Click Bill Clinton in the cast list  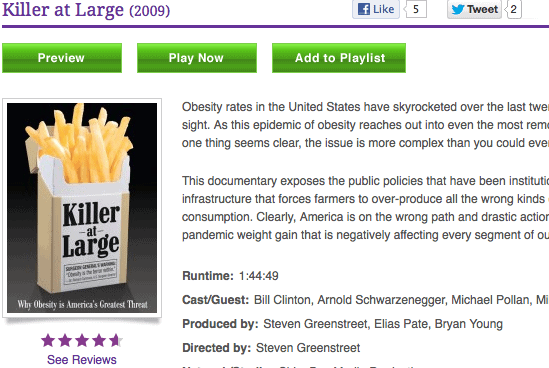282,300
